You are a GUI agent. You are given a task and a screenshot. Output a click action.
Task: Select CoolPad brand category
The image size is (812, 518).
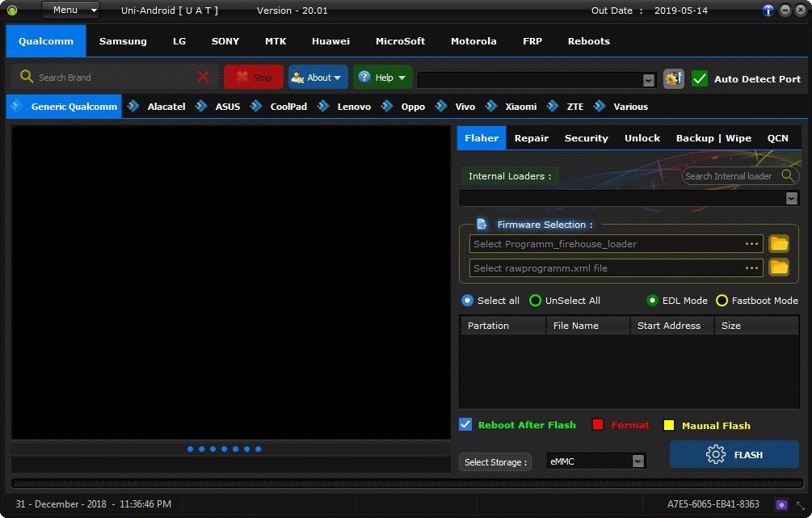[x=279, y=106]
